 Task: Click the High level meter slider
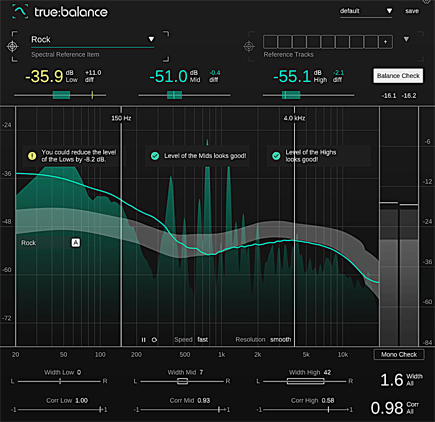click(x=308, y=95)
